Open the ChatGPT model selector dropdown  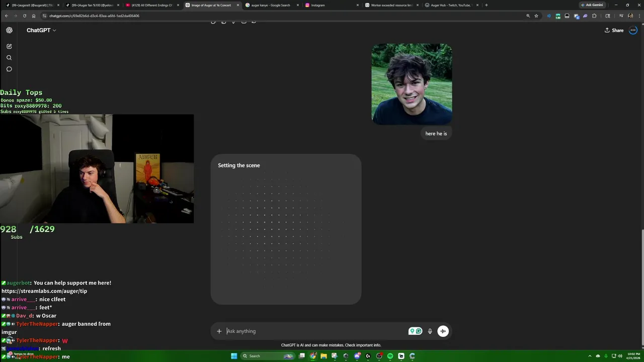point(41,30)
